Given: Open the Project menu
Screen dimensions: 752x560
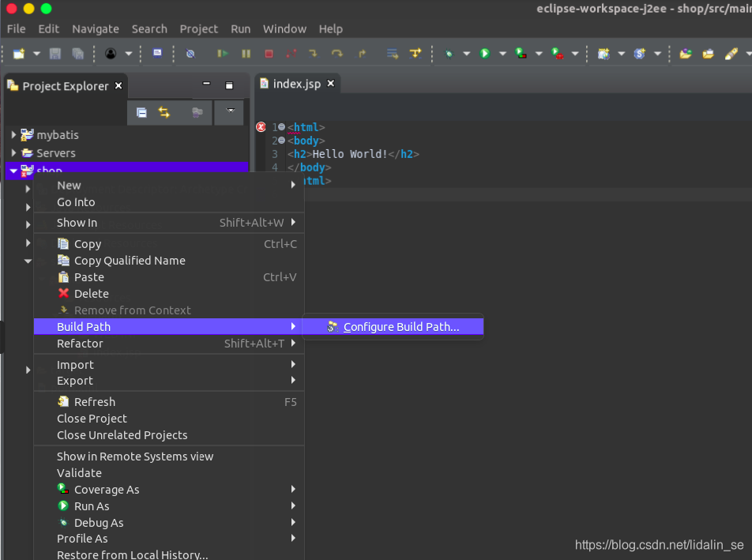Looking at the screenshot, I should [198, 28].
